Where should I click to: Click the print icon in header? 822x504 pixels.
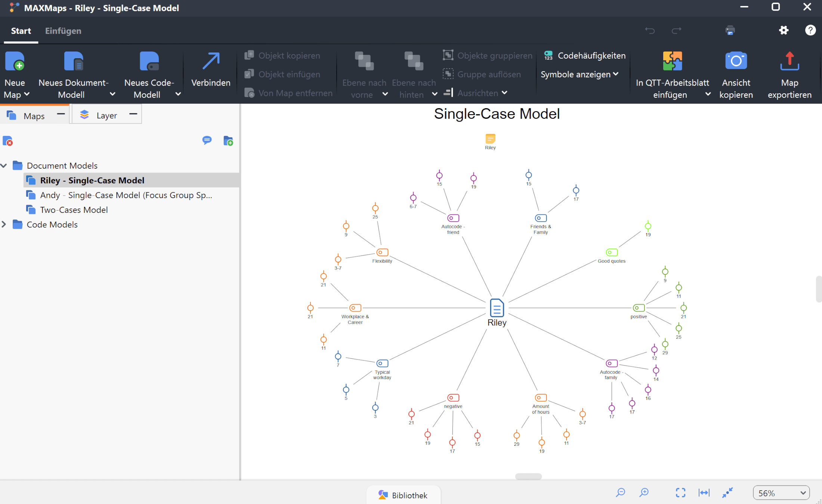(x=730, y=30)
